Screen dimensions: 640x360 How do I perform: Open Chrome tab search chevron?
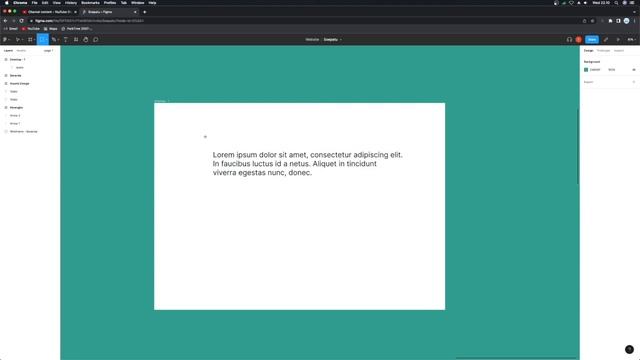tap(634, 12)
